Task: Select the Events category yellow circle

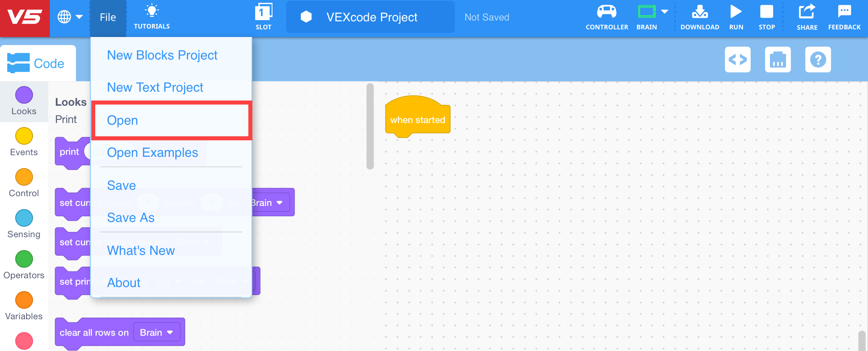Action: click(24, 136)
